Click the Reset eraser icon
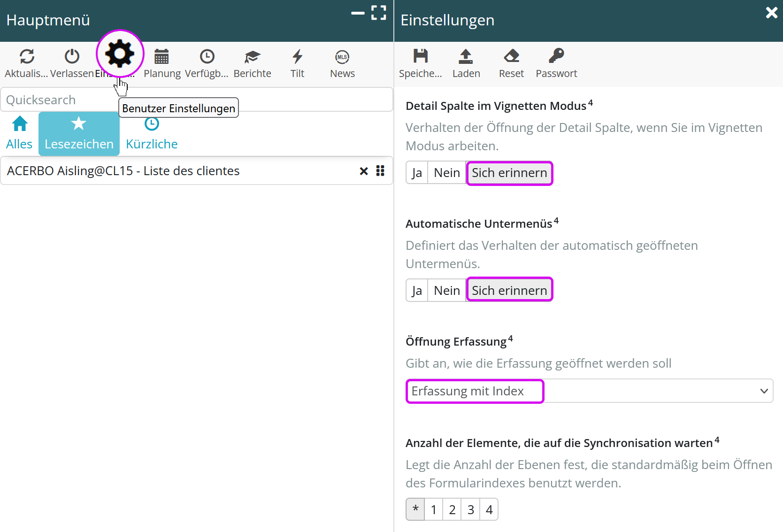Image resolution: width=783 pixels, height=532 pixels. [x=511, y=56]
